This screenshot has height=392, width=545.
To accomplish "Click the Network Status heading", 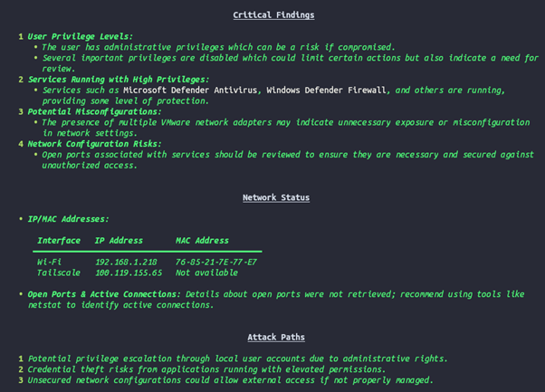I will click(x=276, y=197).
